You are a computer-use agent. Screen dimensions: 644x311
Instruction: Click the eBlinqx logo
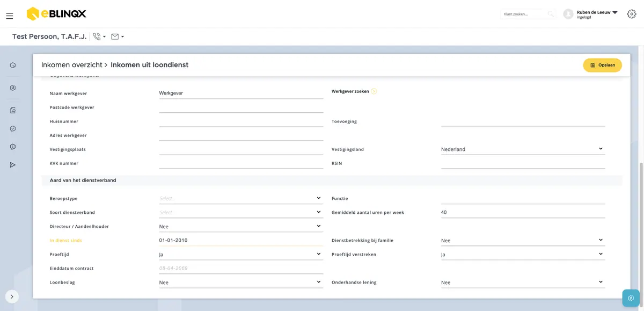pos(56,14)
